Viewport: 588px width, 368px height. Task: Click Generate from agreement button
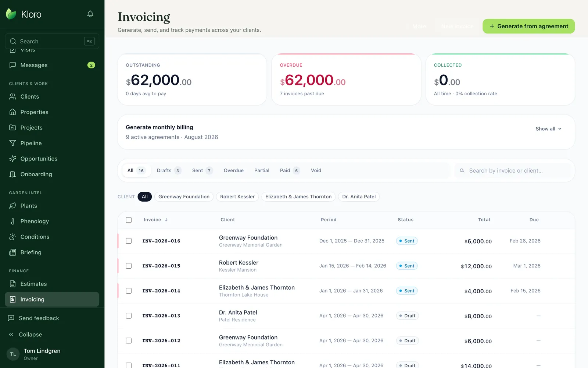click(x=528, y=26)
